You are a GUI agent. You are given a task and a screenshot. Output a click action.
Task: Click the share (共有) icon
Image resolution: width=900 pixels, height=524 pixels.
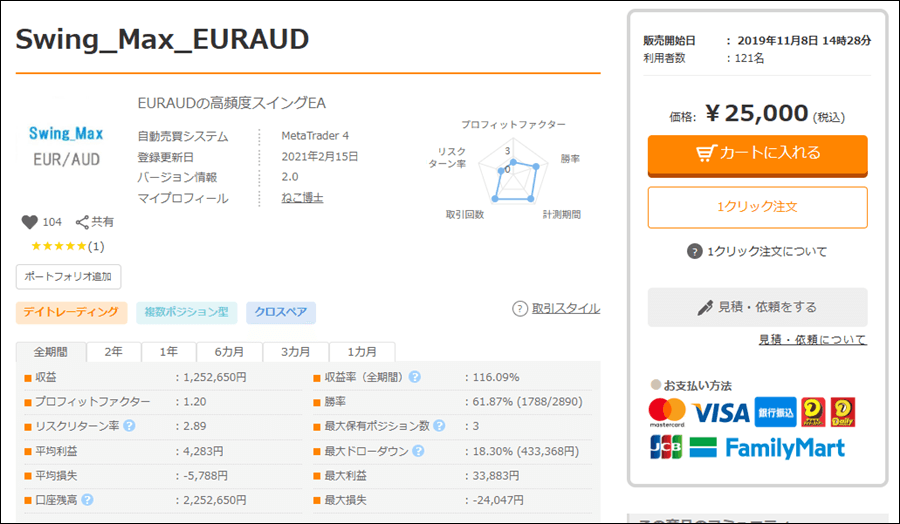pos(83,222)
